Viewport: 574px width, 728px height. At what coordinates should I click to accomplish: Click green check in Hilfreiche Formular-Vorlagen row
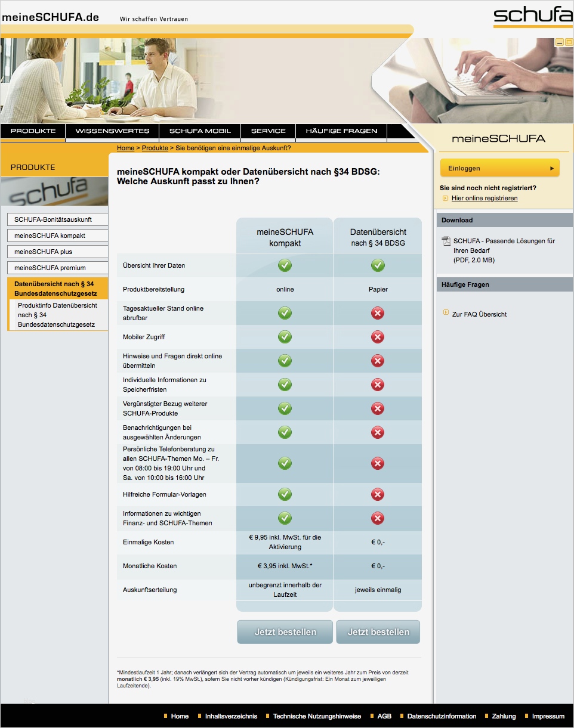pos(285,494)
